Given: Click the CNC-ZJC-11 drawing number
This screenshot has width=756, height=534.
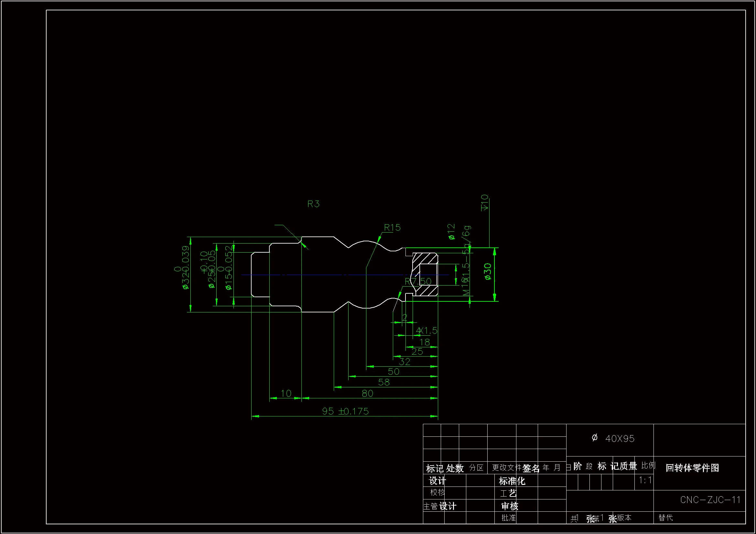Looking at the screenshot, I should click(x=710, y=500).
